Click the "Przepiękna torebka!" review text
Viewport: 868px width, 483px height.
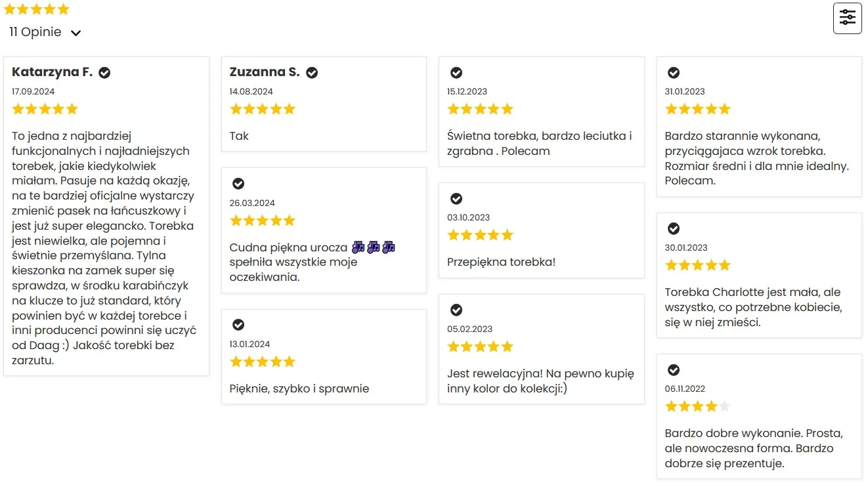(501, 262)
